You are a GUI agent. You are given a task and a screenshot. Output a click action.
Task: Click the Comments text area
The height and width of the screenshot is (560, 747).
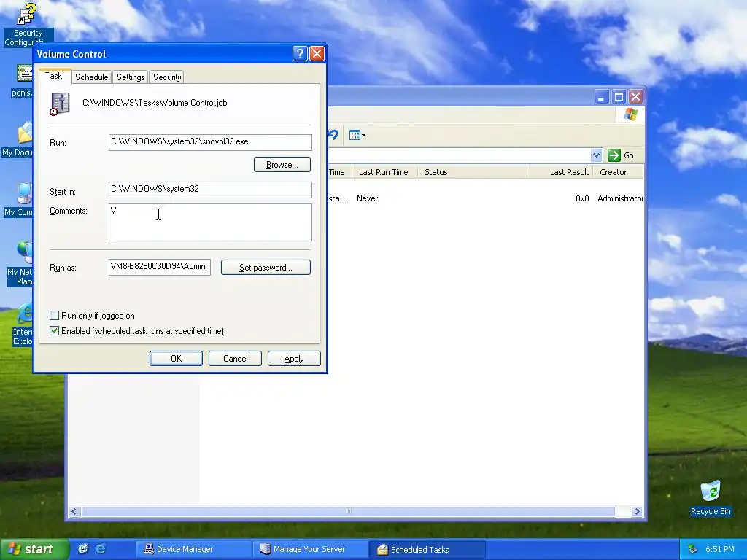[210, 222]
